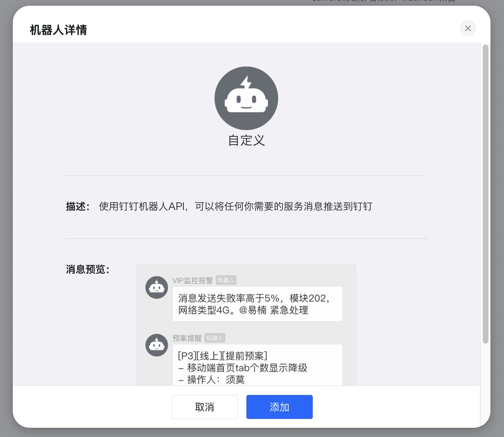Click the VIP监控报警 robot avatar icon

(x=157, y=287)
